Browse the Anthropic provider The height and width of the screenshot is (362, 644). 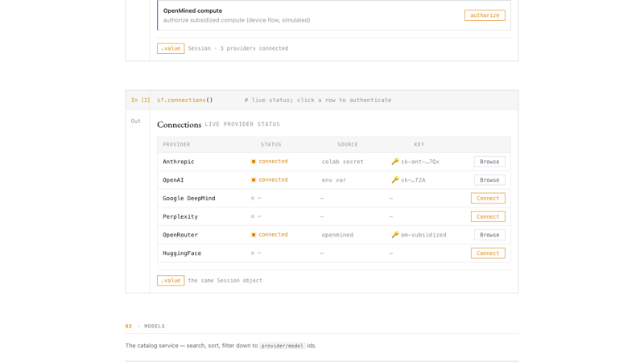coord(489,162)
